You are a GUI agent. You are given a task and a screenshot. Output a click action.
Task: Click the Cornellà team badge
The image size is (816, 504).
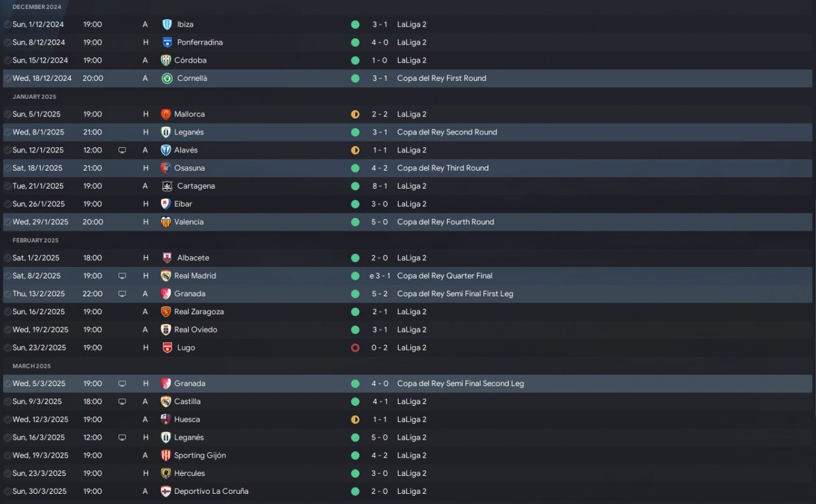click(167, 78)
